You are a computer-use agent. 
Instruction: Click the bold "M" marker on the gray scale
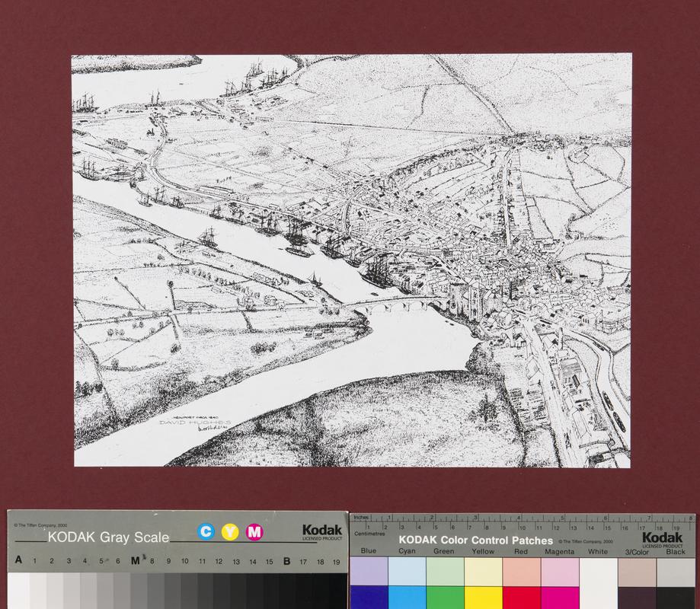(x=135, y=561)
